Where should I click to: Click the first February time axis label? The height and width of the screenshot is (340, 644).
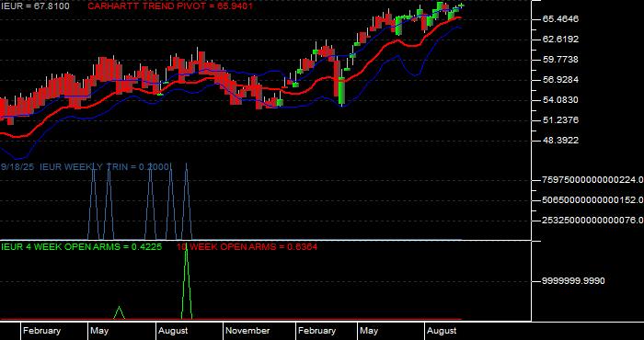coord(41,331)
